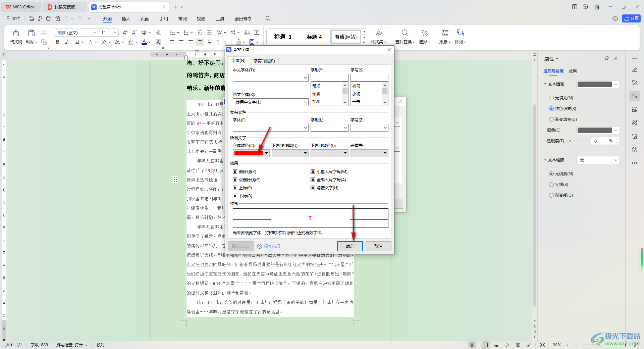Apply the Heading 3 (标题 3) style
Viewport: 644px width, 349px height.
point(283,37)
